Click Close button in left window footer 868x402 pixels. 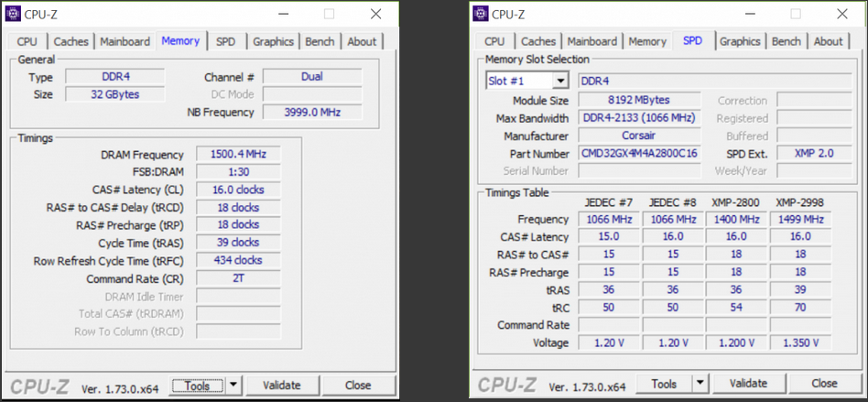[x=358, y=386]
